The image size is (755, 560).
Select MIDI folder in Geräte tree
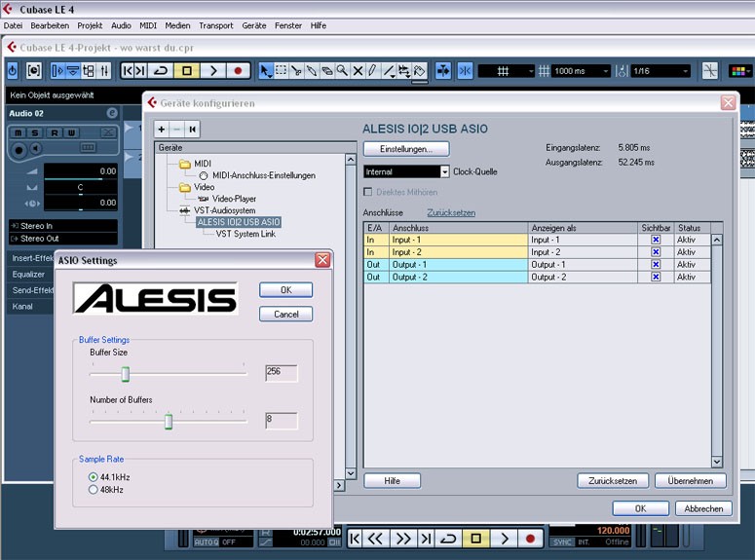196,164
